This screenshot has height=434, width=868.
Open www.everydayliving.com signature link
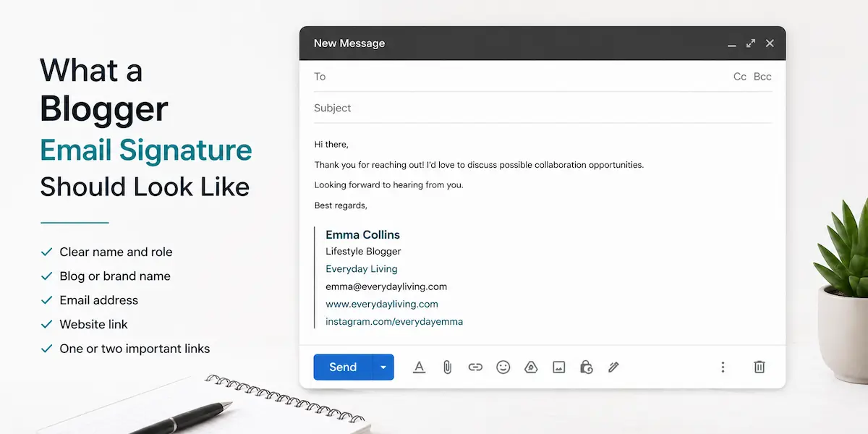coord(382,304)
